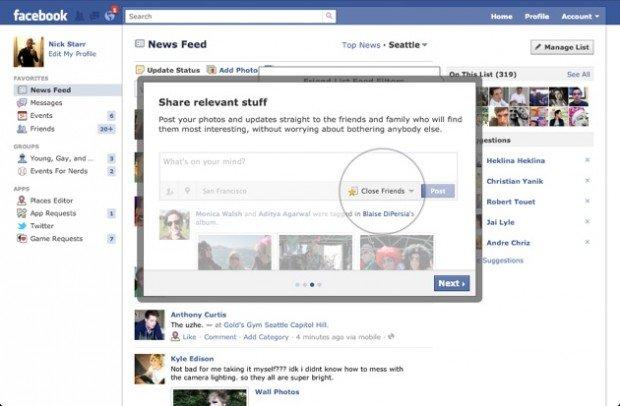
Task: Open Wall Photos album link
Action: click(x=277, y=392)
